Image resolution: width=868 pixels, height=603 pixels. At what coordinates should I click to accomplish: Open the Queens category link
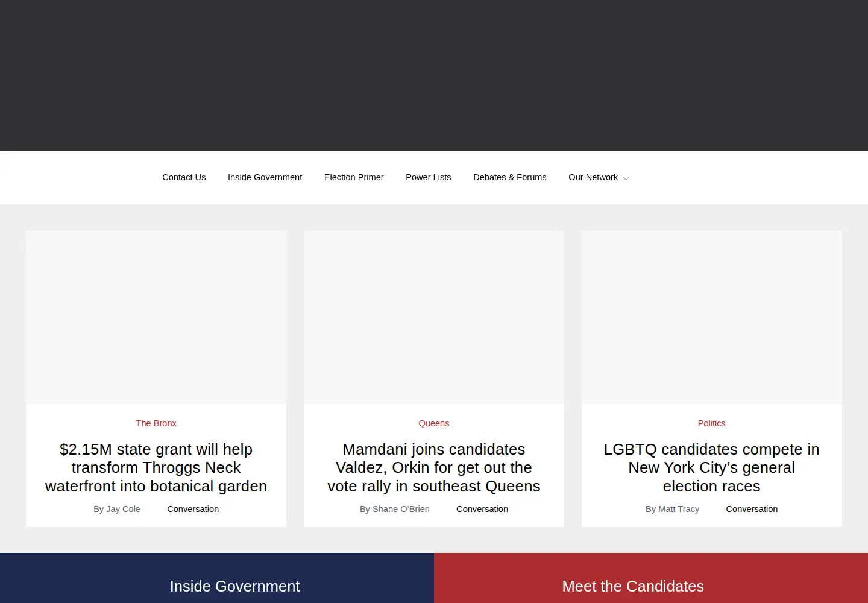(434, 423)
